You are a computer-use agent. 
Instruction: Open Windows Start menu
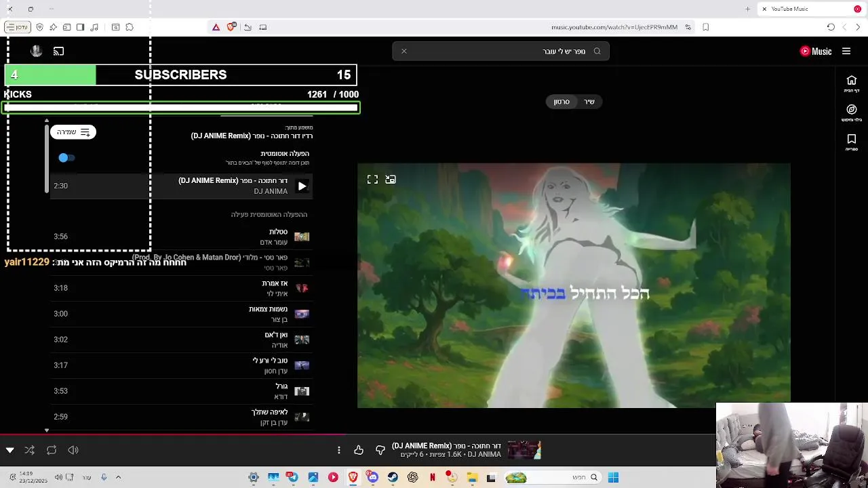[x=613, y=477]
